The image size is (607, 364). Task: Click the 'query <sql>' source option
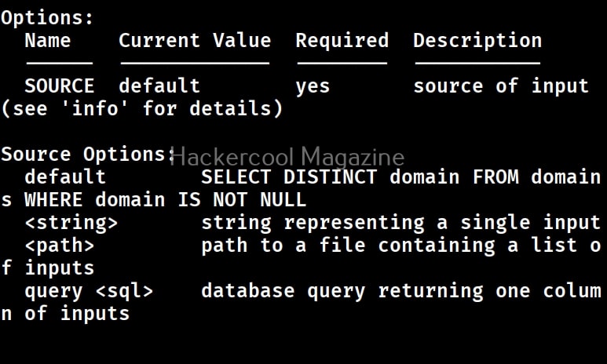pos(89,291)
